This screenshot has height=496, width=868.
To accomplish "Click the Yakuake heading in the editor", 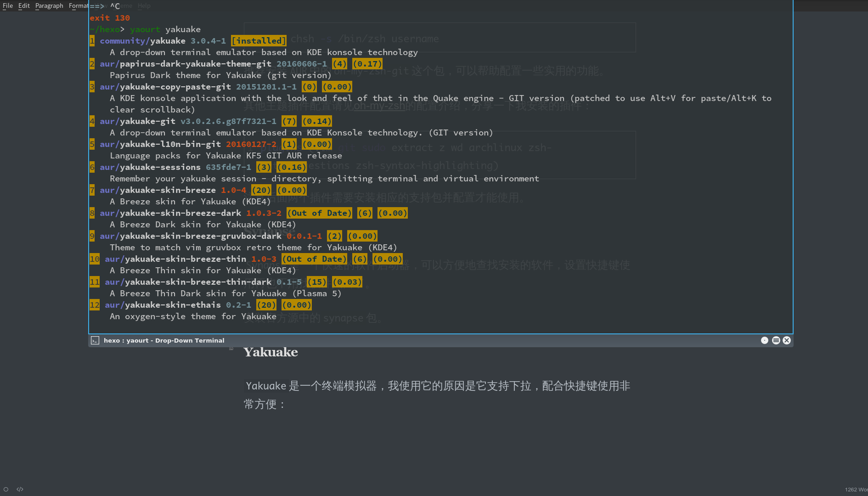I will [271, 352].
